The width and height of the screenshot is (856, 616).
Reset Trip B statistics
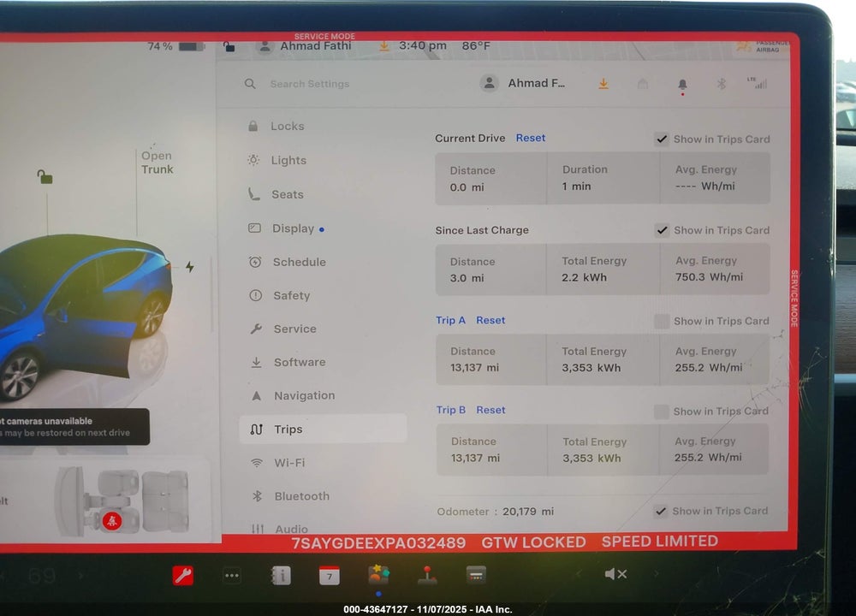(490, 410)
